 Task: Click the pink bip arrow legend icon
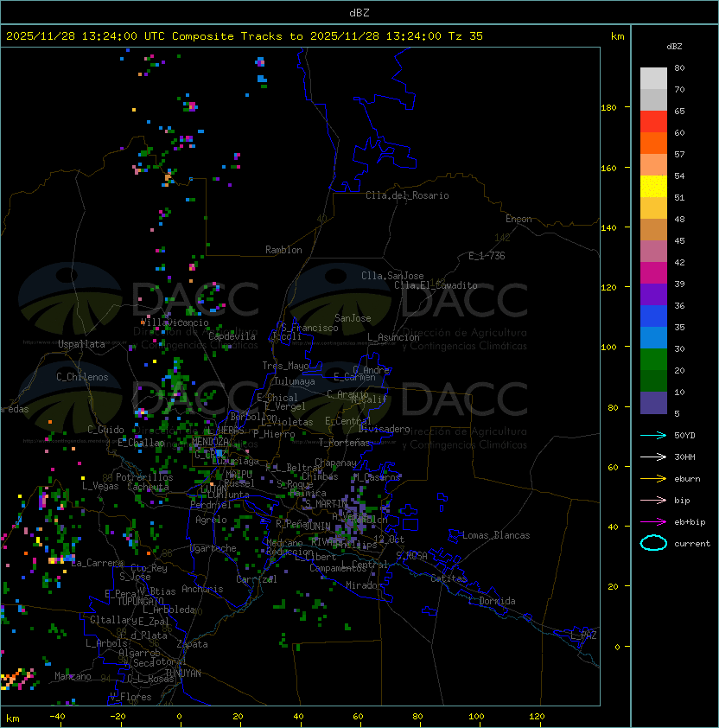[653, 500]
